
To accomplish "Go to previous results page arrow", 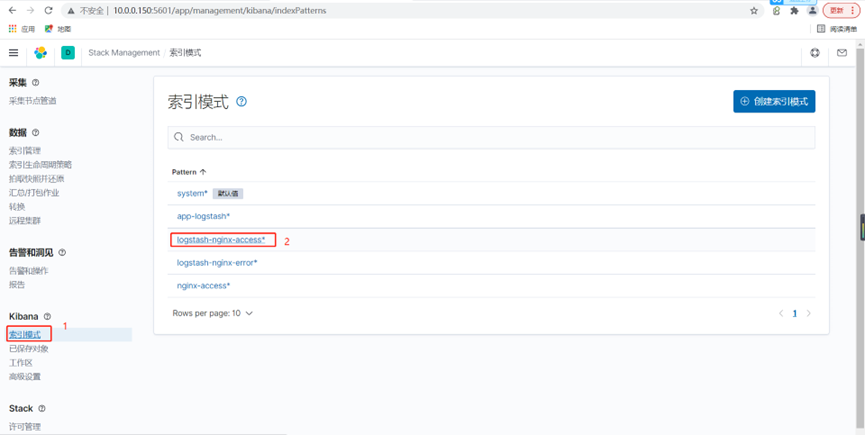I will pos(781,313).
